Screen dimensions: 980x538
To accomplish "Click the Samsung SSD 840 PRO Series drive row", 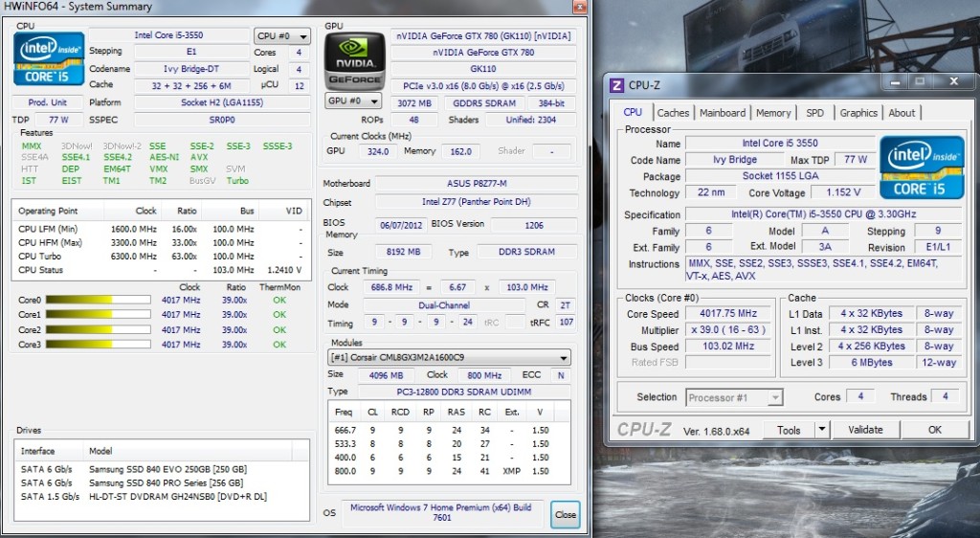I will click(x=162, y=483).
